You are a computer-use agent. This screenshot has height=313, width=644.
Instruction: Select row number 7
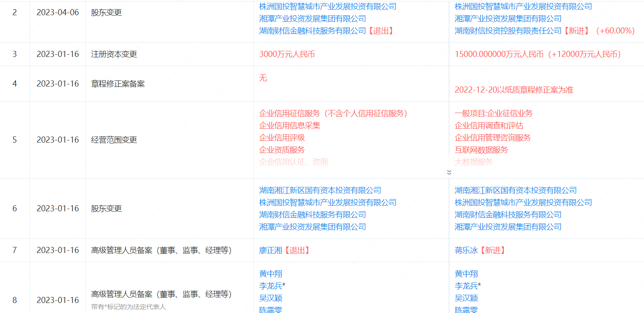15,250
